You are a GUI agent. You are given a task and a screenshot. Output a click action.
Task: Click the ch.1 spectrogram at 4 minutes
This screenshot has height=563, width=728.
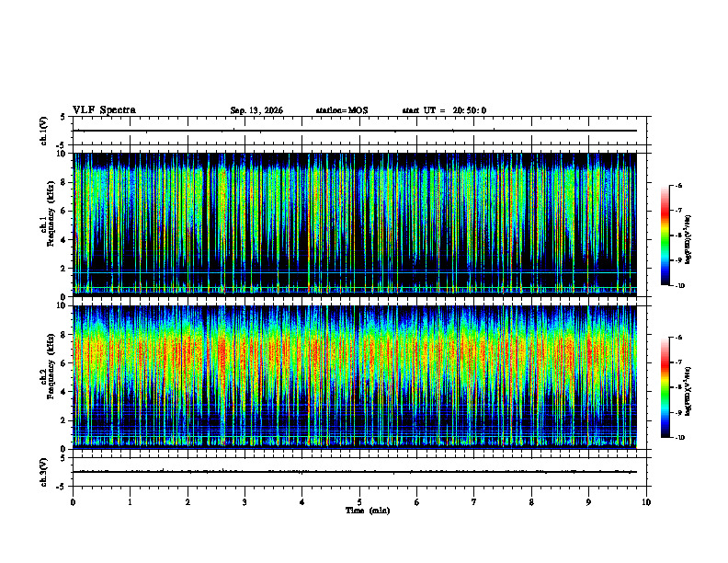(302, 224)
